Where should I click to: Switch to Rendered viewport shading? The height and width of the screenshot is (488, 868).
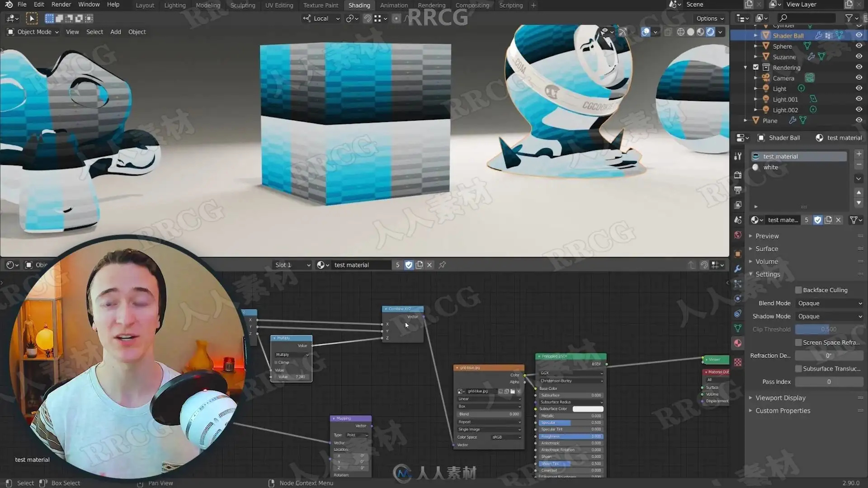[x=710, y=32]
